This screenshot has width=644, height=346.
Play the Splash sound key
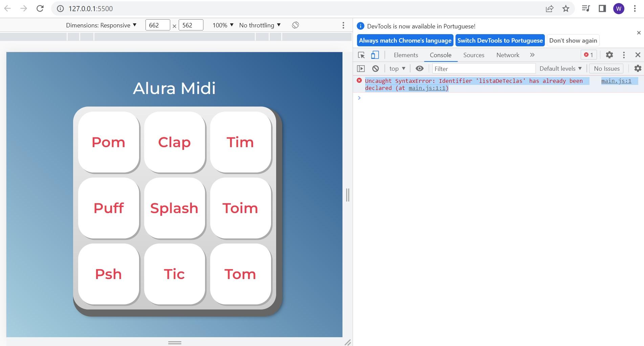click(x=175, y=208)
